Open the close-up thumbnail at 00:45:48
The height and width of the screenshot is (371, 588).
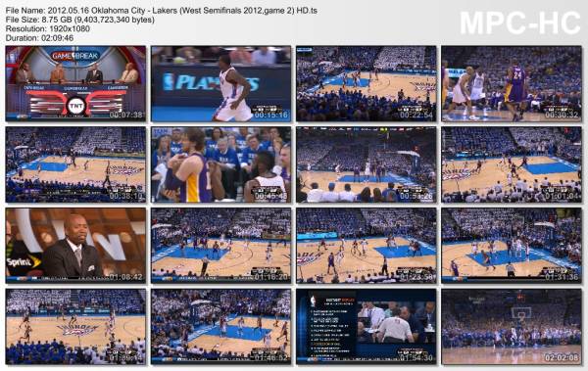click(x=220, y=164)
